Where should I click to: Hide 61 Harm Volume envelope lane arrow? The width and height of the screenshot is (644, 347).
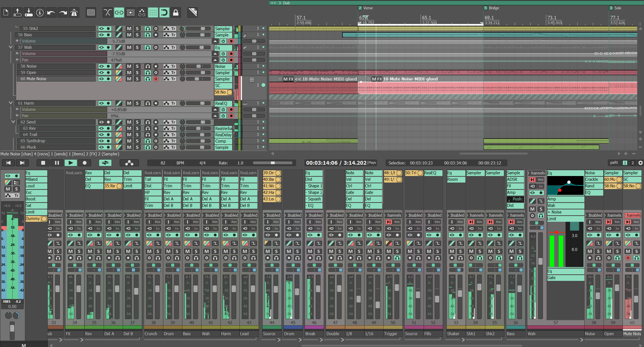tap(215, 109)
